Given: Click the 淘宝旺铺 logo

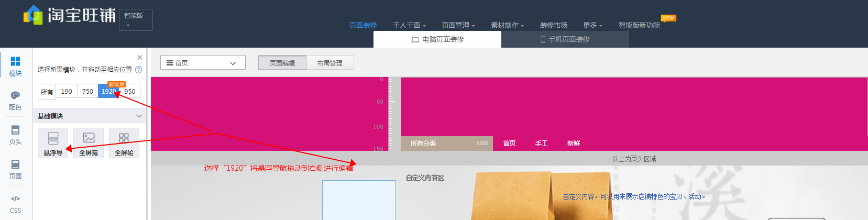Looking at the screenshot, I should pos(70,15).
